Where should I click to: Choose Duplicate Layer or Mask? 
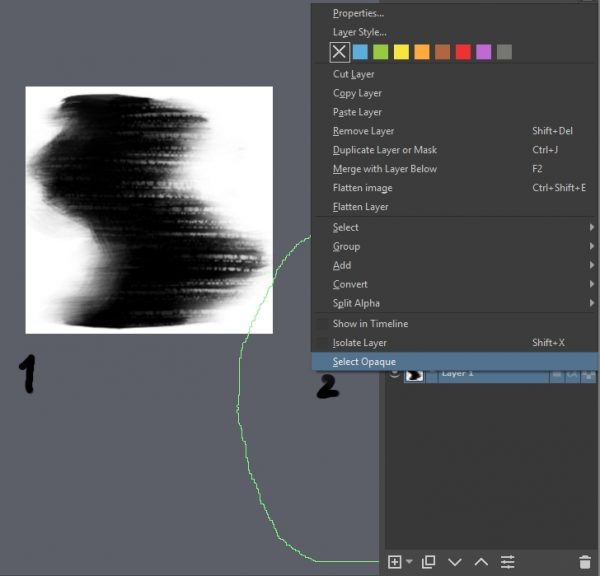pyautogui.click(x=384, y=150)
